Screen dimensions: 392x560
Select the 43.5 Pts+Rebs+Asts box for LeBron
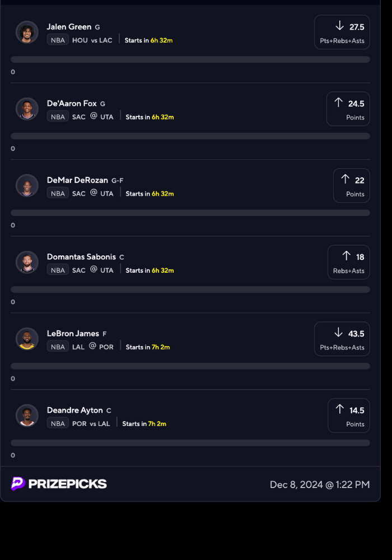(342, 339)
